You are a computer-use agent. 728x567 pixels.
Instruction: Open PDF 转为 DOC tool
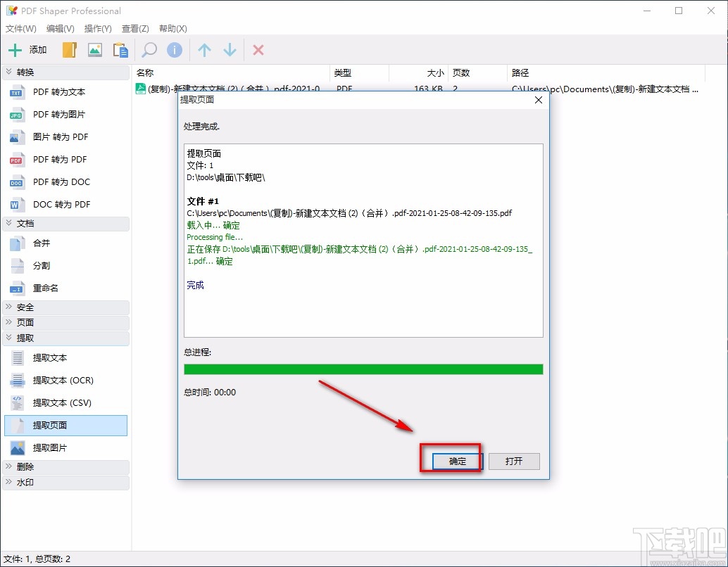pyautogui.click(x=65, y=182)
